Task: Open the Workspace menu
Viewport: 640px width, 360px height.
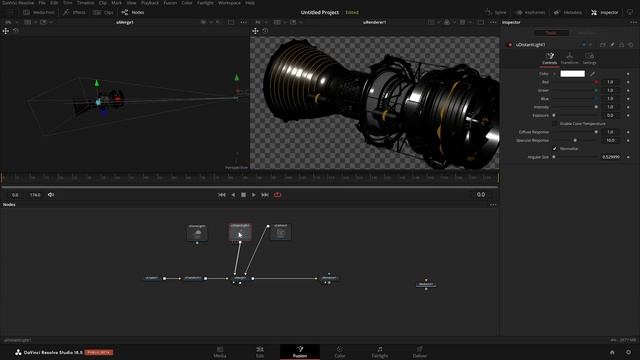Action: (x=229, y=2)
